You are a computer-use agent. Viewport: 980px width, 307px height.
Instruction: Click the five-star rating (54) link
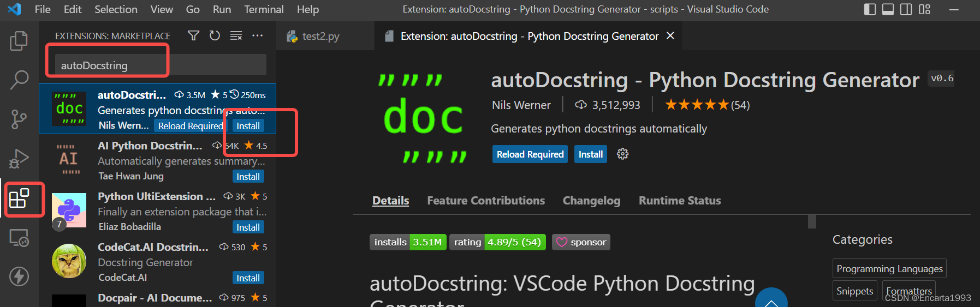click(707, 105)
